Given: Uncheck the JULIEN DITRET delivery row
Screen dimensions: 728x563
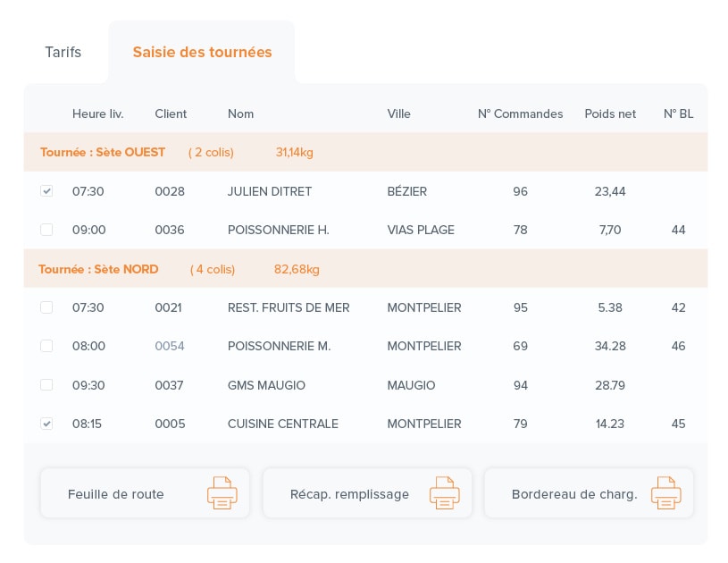Looking at the screenshot, I should 46,191.
